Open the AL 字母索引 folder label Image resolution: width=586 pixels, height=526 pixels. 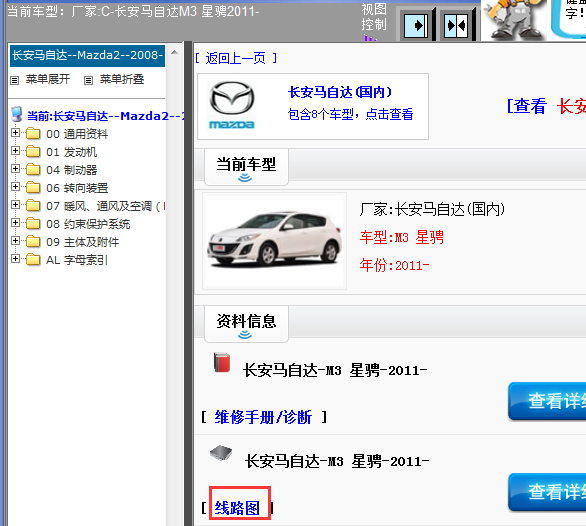[x=77, y=259]
